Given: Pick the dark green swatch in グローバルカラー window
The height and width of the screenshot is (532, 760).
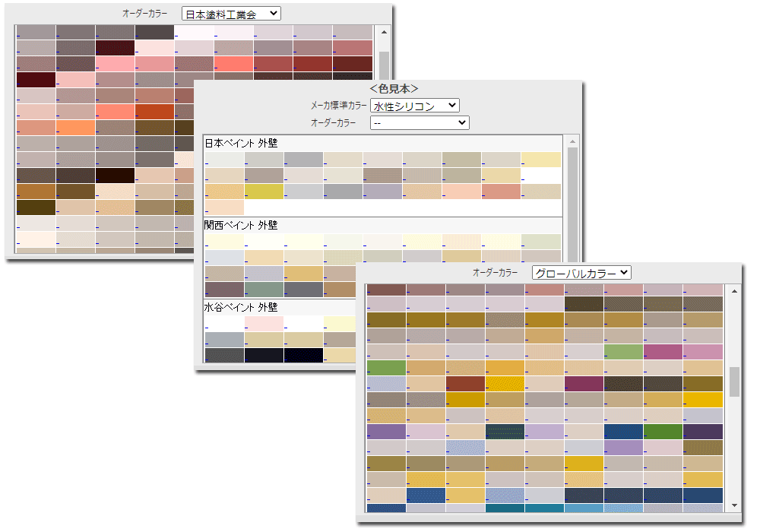Looking at the screenshot, I should pyautogui.click(x=663, y=432).
